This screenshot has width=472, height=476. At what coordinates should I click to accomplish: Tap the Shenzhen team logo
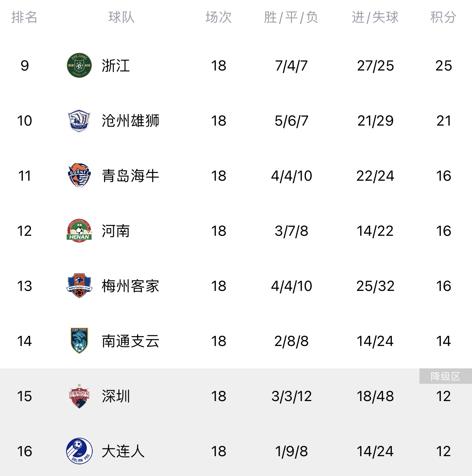(x=79, y=396)
